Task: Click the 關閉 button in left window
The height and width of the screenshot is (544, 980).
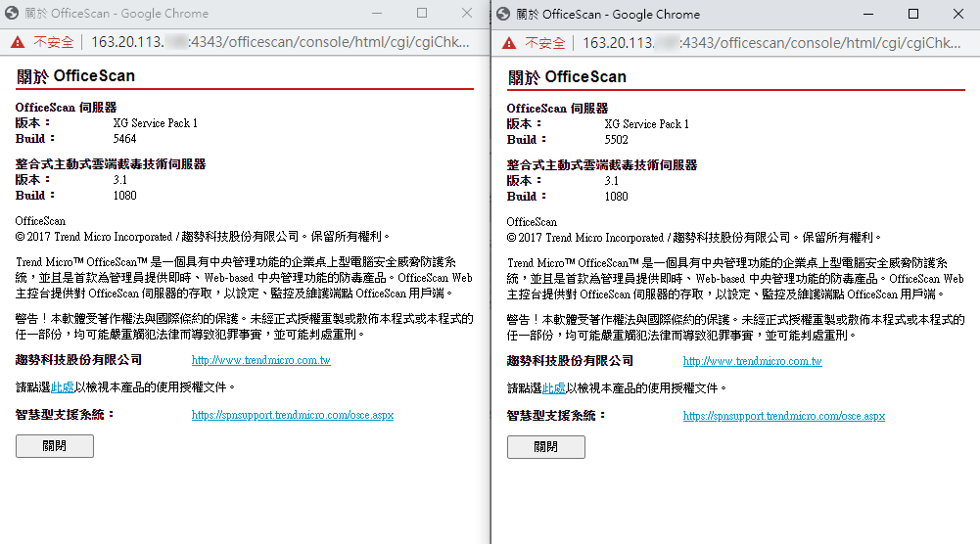Action: click(55, 446)
